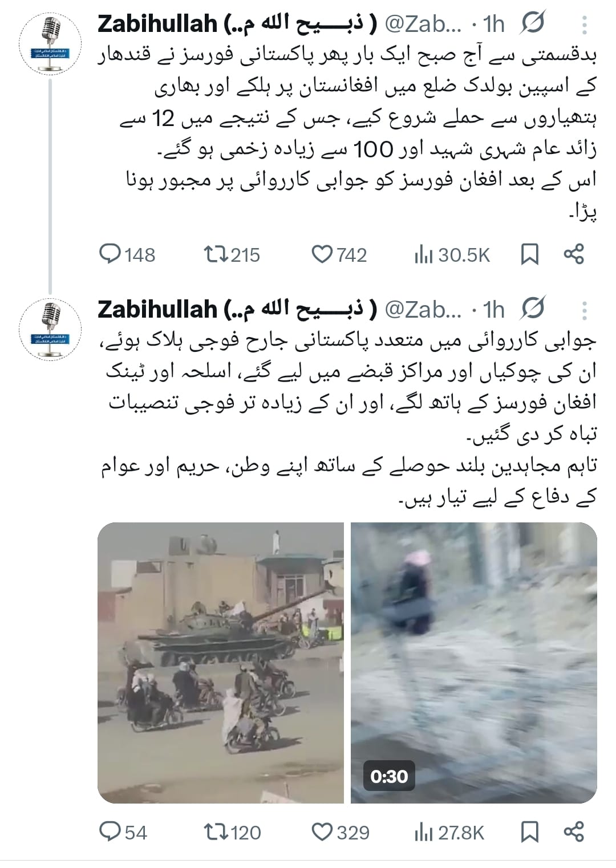This screenshot has width=616, height=868.
Task: Bookmark the second tweet
Action: pos(530,833)
